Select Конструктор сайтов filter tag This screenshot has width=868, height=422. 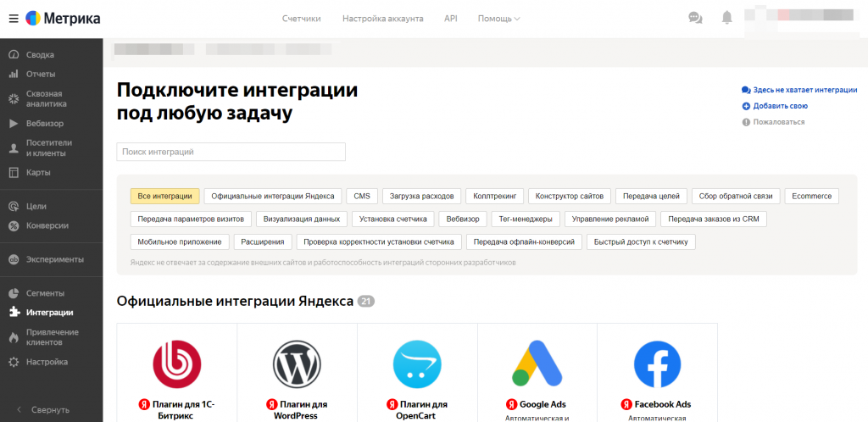pos(570,196)
